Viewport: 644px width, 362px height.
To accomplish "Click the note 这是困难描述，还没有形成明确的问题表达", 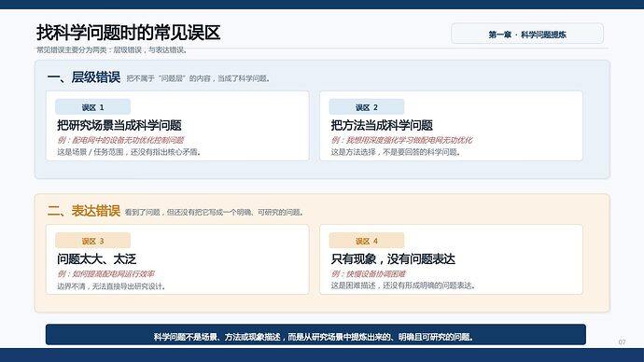I will tap(403, 285).
